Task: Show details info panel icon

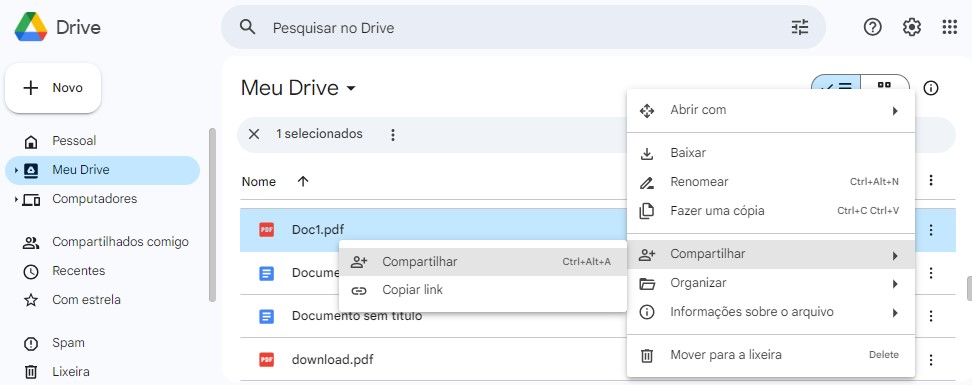Action: tap(930, 88)
